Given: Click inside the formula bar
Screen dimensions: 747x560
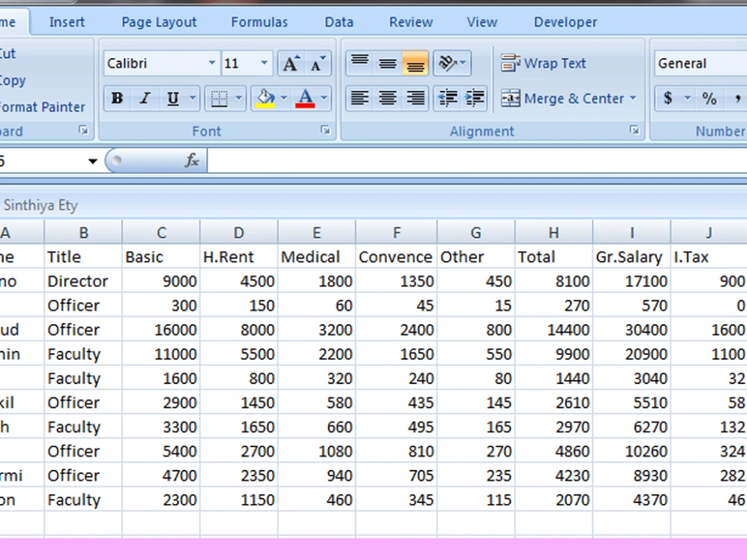Looking at the screenshot, I should [x=477, y=161].
